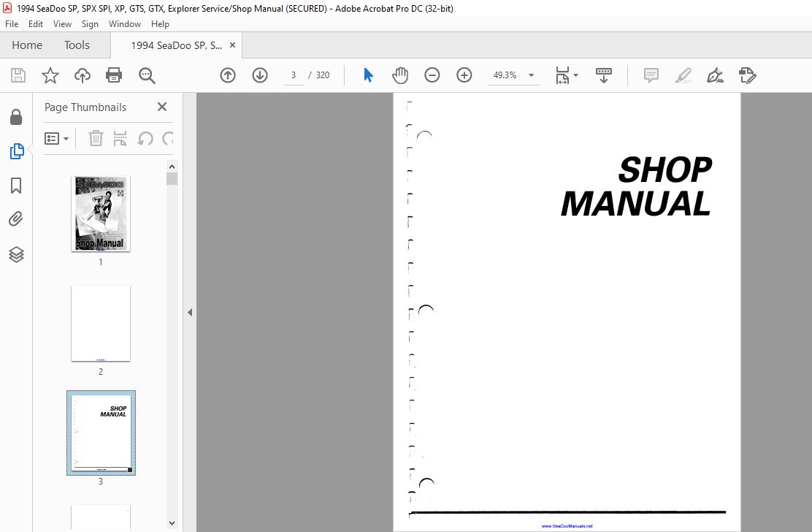812x532 pixels.
Task: Print the document with the printer icon
Action: coord(114,75)
